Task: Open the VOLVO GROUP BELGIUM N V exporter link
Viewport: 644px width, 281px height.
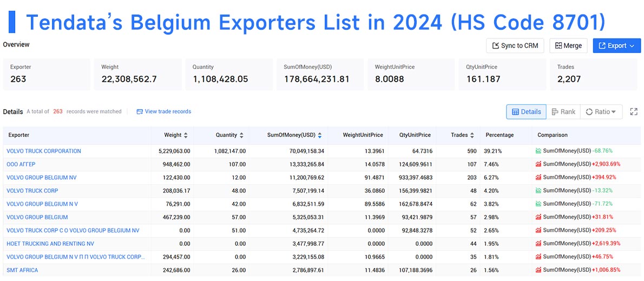Action: (42, 204)
